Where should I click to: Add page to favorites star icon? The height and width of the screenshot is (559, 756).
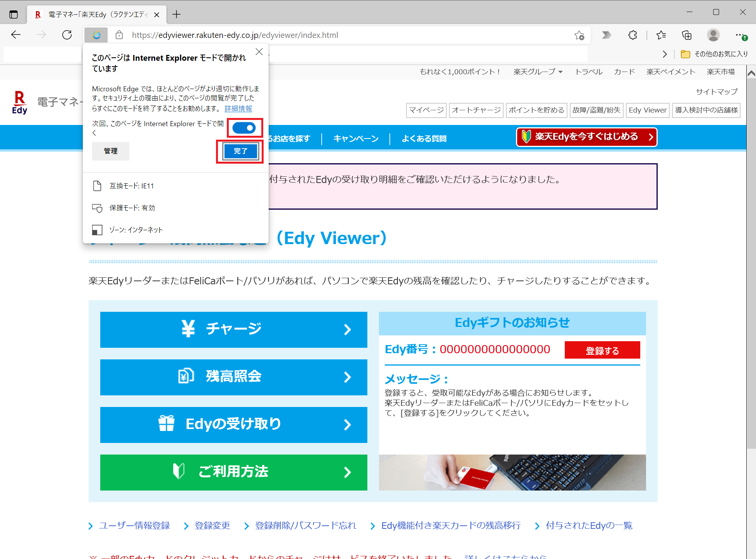[x=579, y=35]
